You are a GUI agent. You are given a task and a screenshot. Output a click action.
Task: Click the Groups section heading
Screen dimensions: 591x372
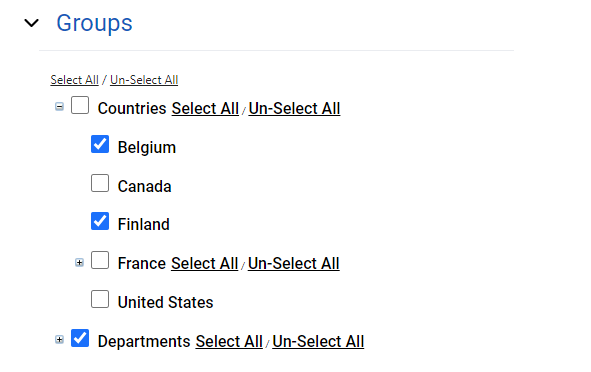(94, 23)
